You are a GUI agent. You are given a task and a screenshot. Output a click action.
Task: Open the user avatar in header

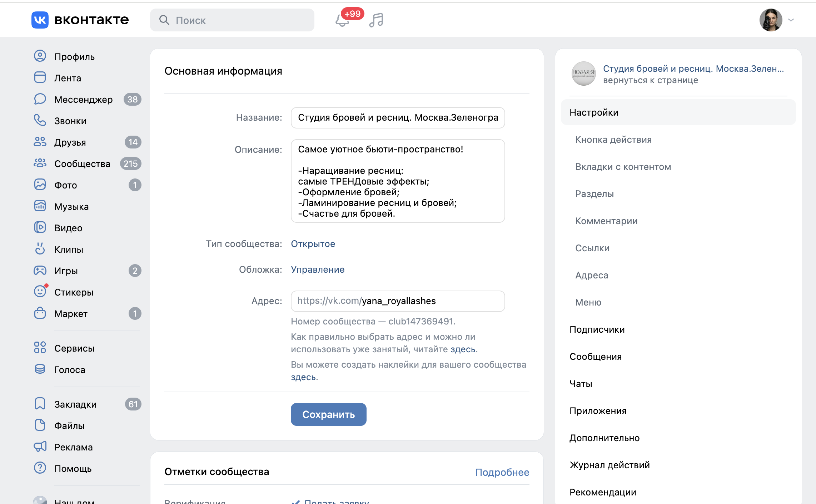pos(771,20)
